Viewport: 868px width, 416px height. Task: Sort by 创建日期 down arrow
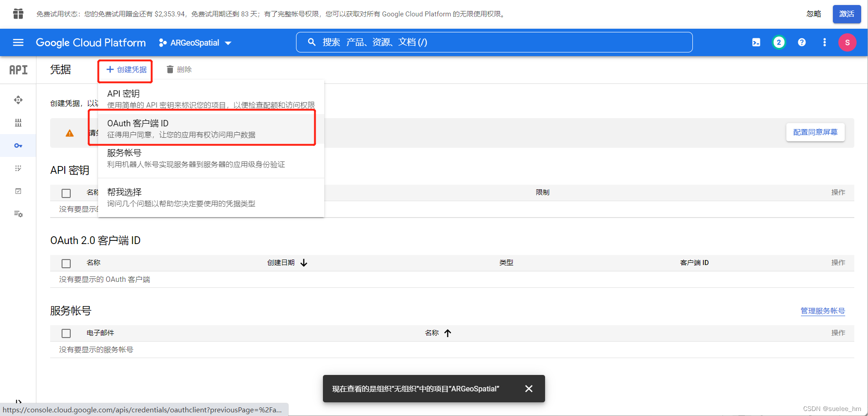click(x=304, y=263)
